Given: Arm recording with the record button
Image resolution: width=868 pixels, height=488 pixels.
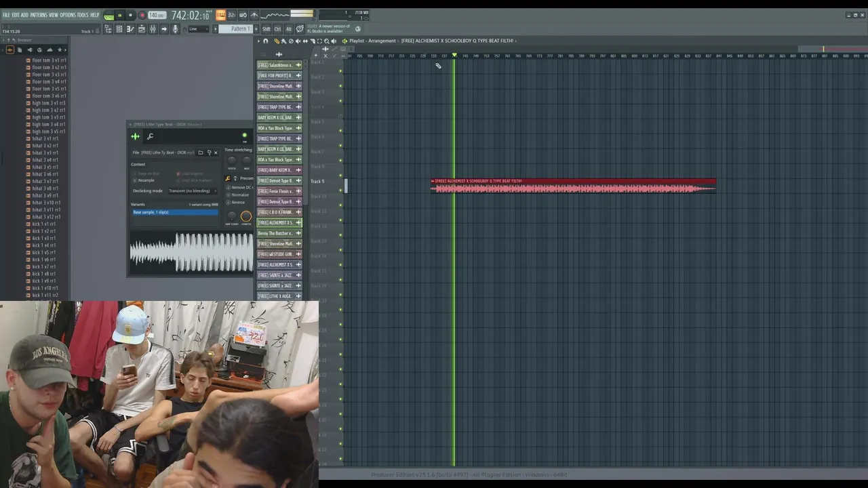Looking at the screenshot, I should coord(142,16).
